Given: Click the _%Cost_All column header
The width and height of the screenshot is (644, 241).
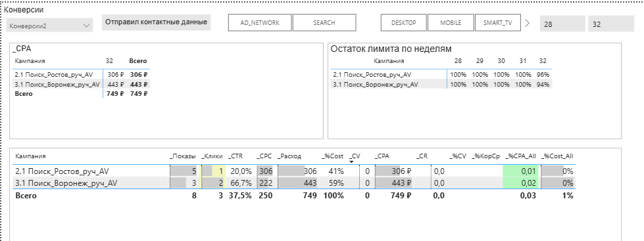Looking at the screenshot, I should pyautogui.click(x=557, y=156).
